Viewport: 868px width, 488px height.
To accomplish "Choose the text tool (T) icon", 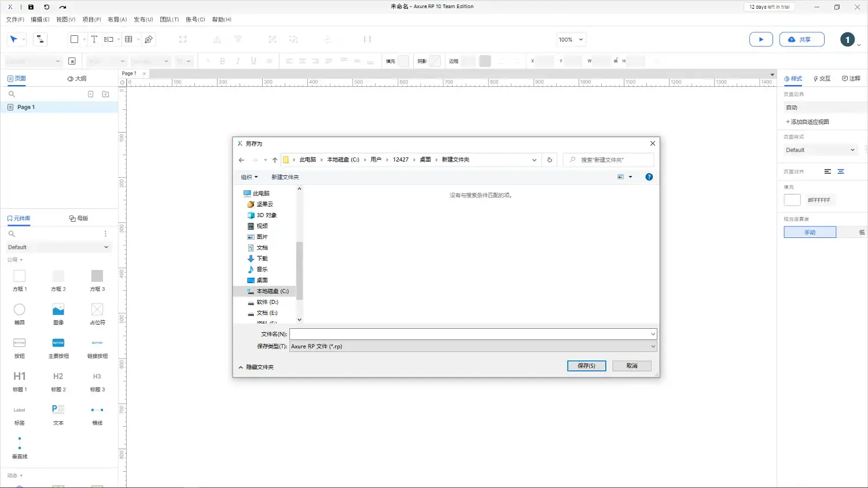I will click(x=94, y=39).
